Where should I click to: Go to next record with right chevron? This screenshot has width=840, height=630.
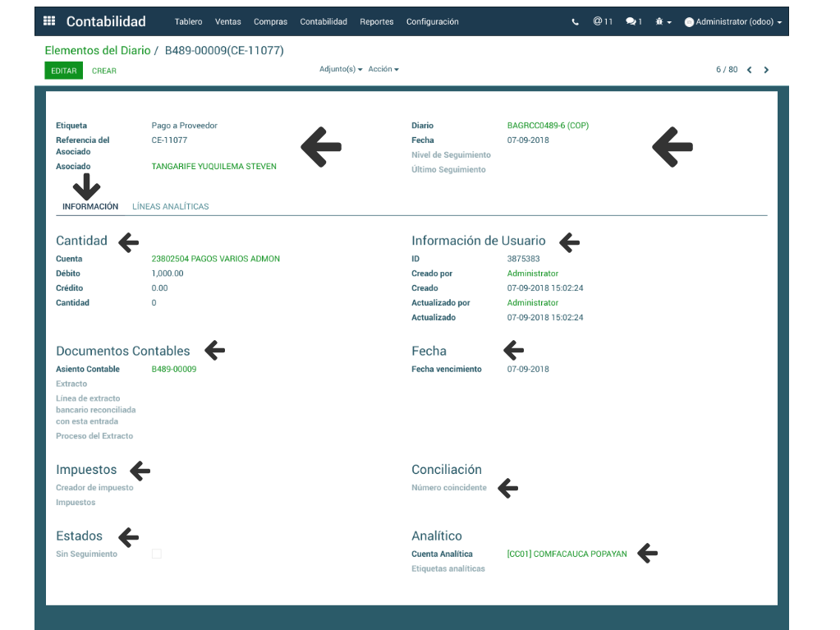coord(766,70)
